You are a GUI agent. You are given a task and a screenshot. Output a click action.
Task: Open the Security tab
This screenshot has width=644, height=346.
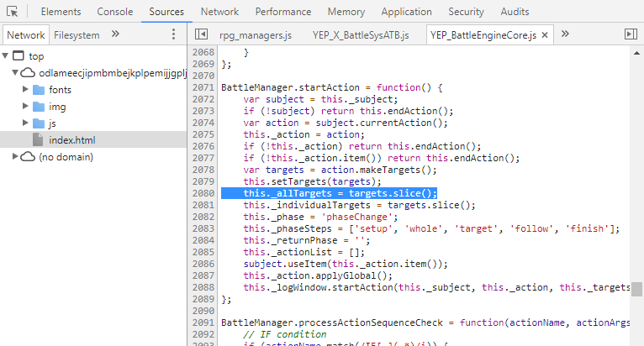tap(466, 12)
